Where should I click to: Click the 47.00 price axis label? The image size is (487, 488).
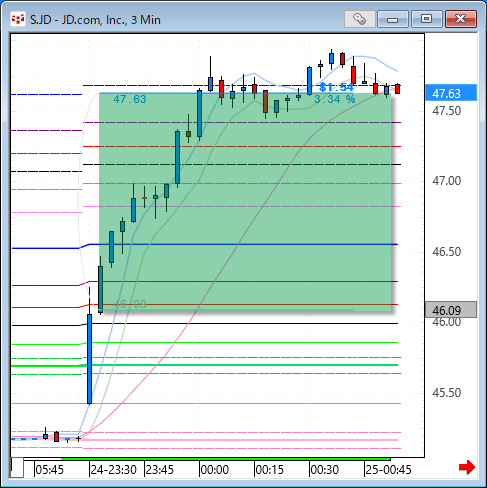[x=446, y=181]
